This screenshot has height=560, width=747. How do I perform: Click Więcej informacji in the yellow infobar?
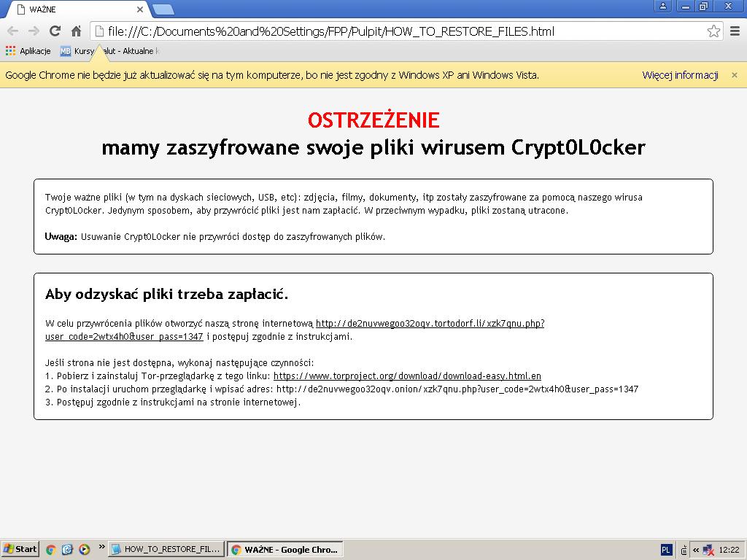(x=680, y=75)
